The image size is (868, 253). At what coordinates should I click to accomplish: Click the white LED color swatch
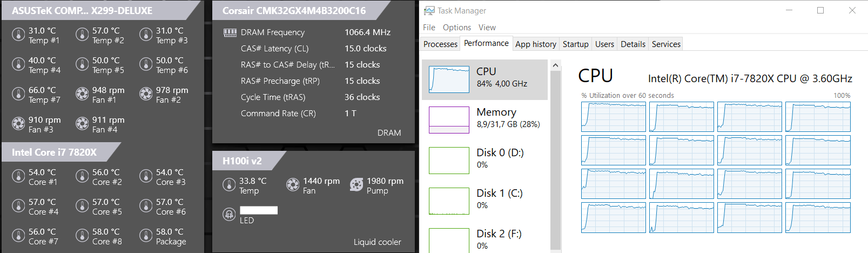[x=259, y=210]
